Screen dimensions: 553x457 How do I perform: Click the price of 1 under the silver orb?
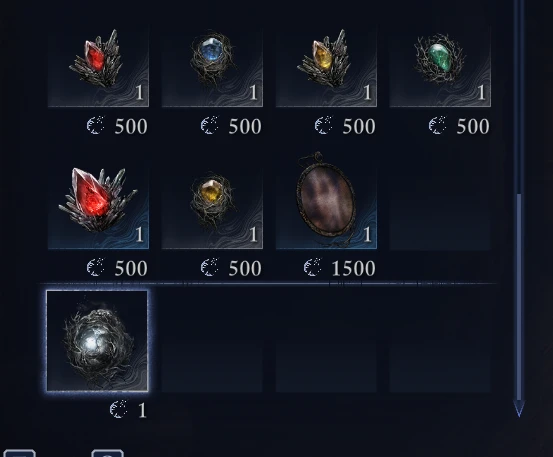142,410
